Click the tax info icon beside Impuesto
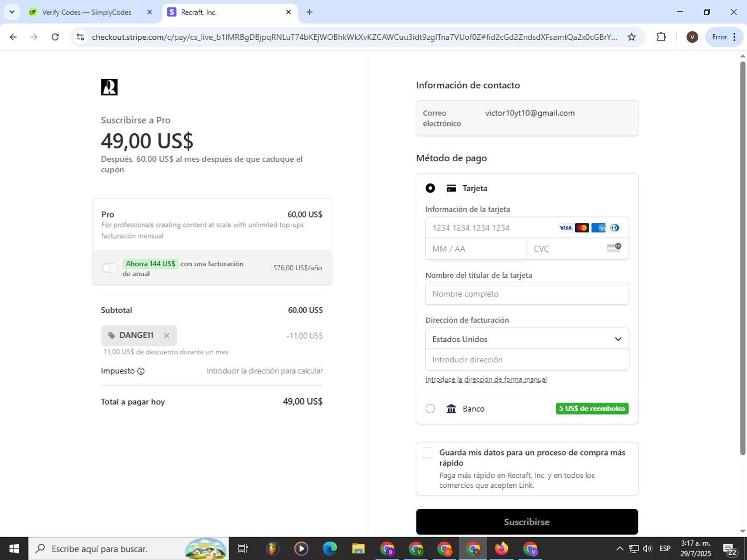 pos(141,371)
